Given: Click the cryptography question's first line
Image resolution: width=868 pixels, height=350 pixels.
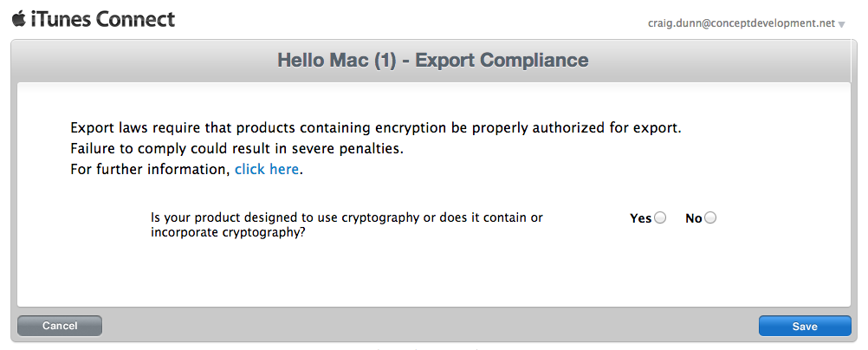Looking at the screenshot, I should pyautogui.click(x=347, y=217).
